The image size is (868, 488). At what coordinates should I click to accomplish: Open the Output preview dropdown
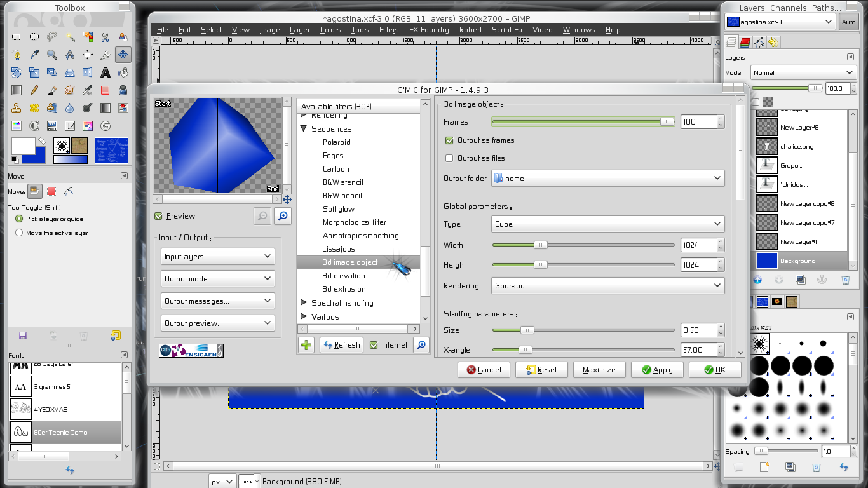[217, 323]
